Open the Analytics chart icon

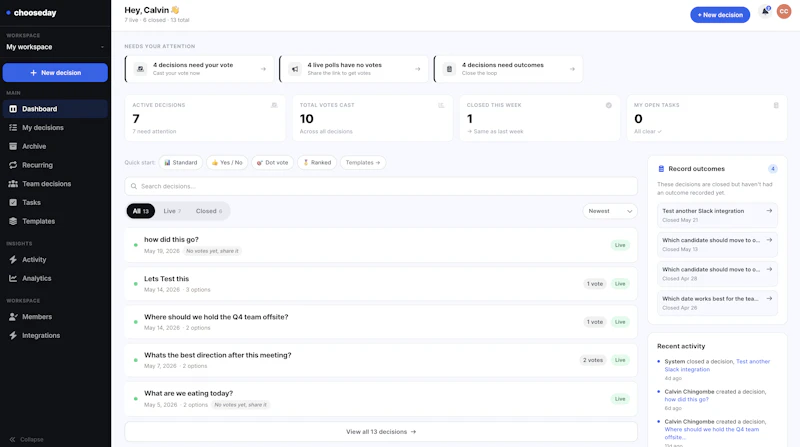pyautogui.click(x=13, y=278)
